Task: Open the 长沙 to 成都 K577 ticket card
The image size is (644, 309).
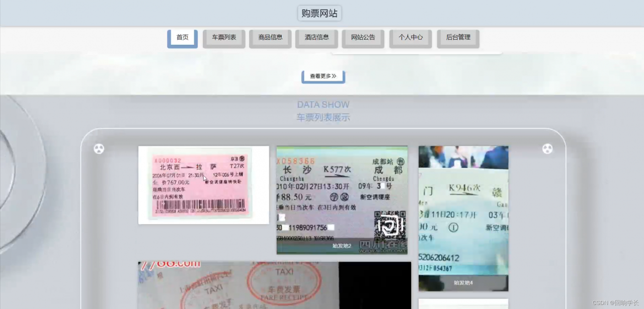Action: [342, 200]
